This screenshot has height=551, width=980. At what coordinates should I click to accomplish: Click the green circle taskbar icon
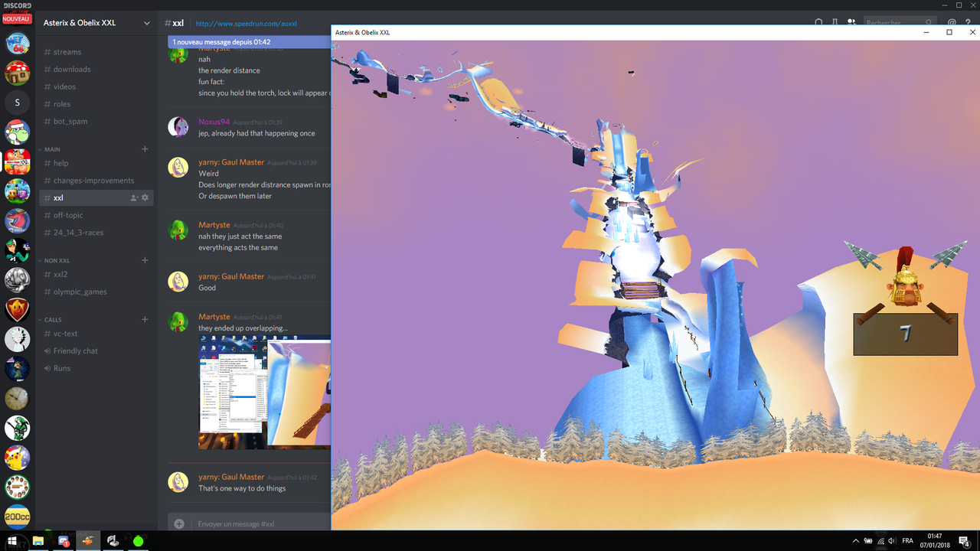[x=138, y=541]
